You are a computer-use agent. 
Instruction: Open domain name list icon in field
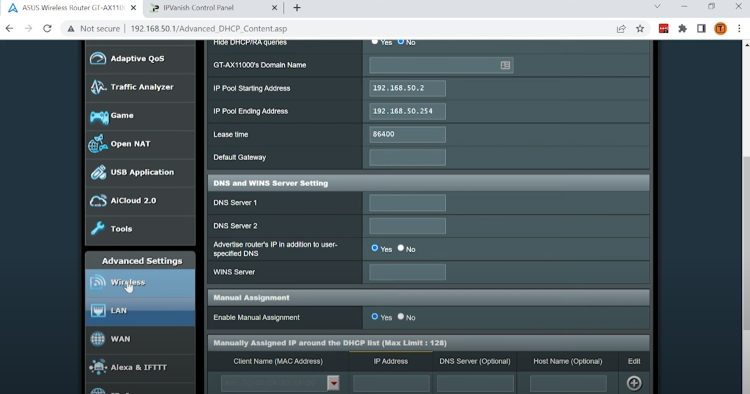pos(505,65)
